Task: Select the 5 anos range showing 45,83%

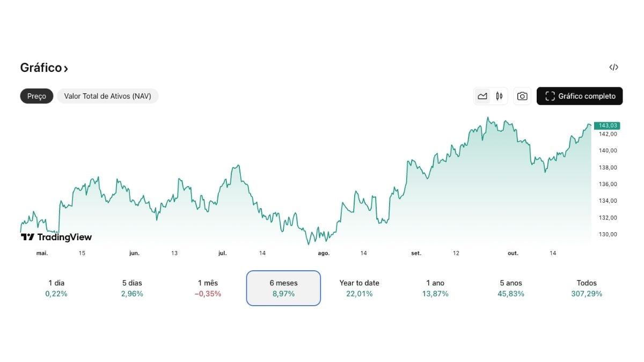Action: point(511,288)
